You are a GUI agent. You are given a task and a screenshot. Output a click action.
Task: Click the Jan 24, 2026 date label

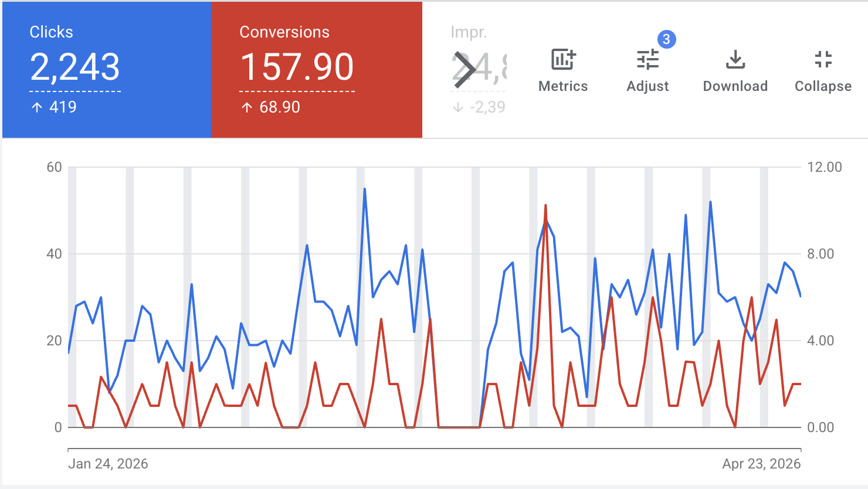click(110, 463)
